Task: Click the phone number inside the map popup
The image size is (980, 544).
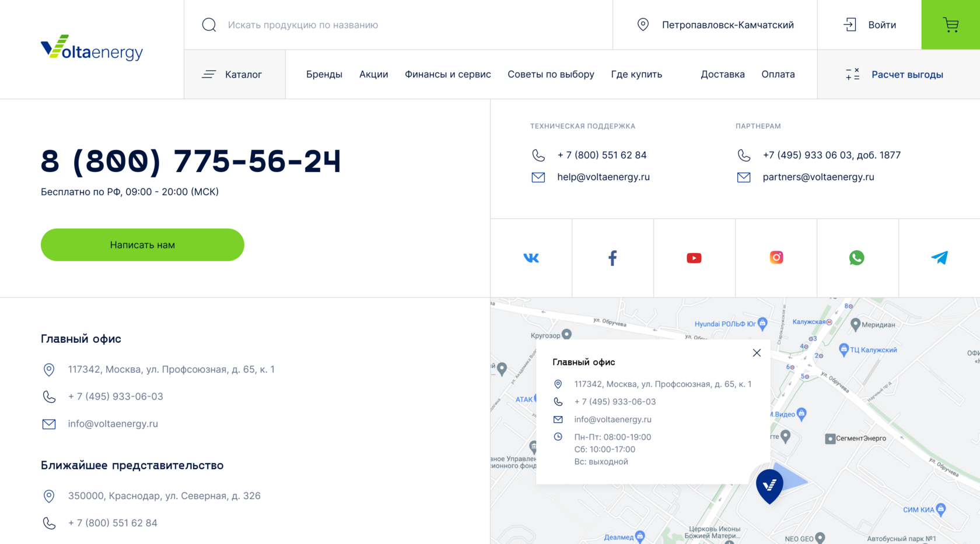Action: 615,402
